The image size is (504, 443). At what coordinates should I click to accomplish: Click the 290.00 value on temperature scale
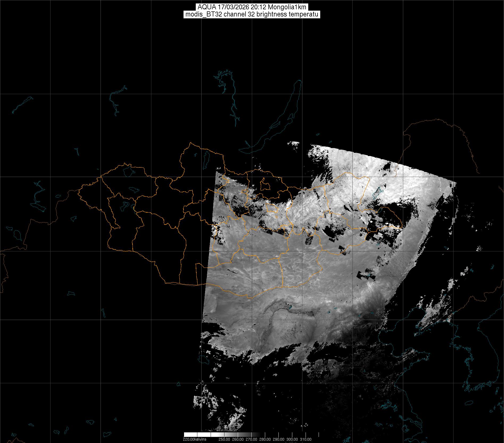pos(278,439)
